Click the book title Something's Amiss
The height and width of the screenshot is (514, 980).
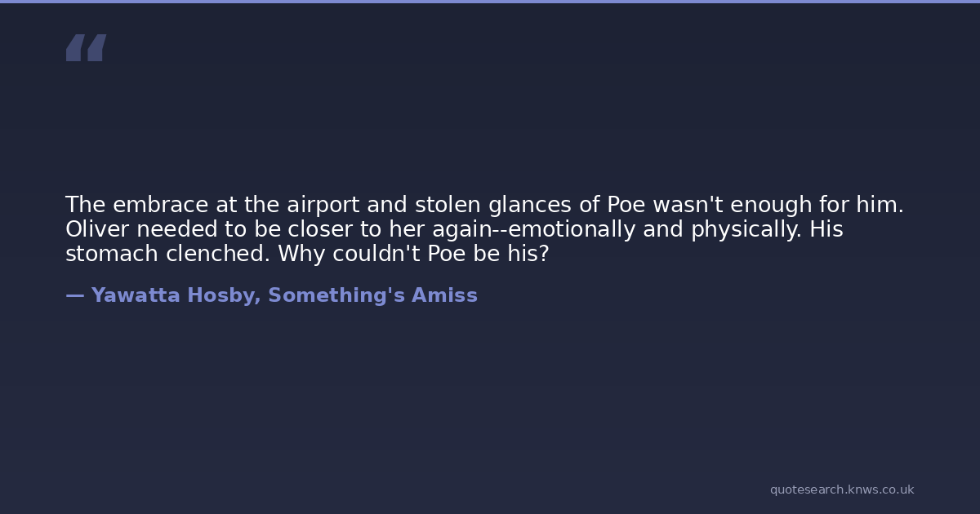pos(372,295)
